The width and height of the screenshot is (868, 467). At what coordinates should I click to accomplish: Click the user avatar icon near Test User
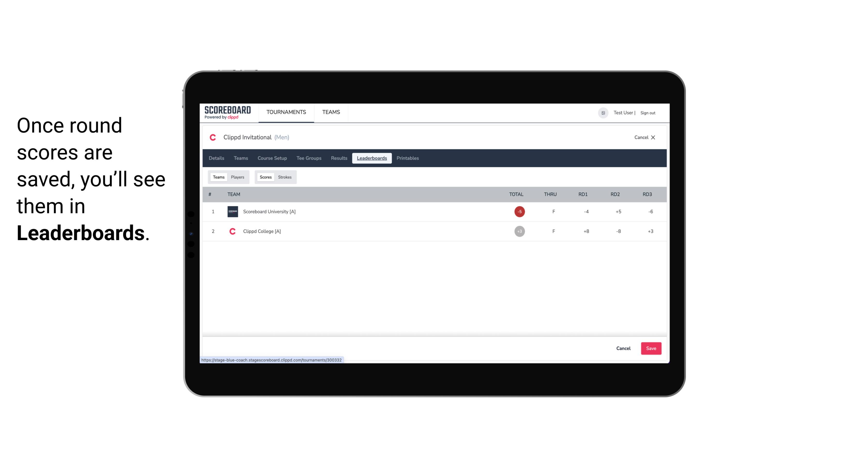pyautogui.click(x=603, y=112)
